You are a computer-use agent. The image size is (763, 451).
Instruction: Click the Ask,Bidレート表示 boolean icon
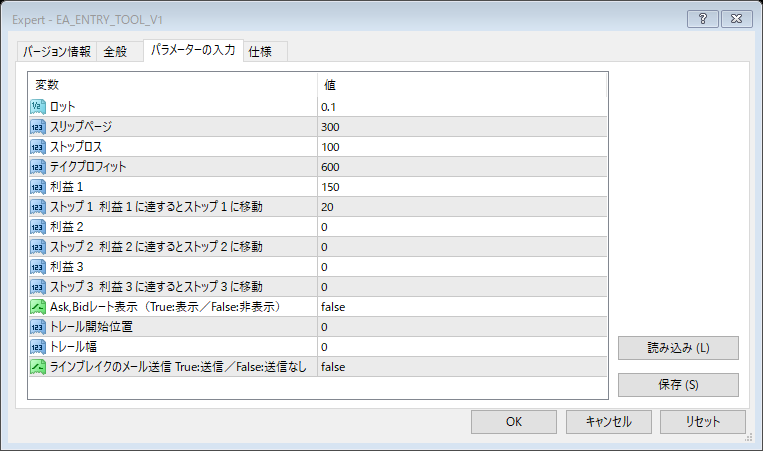[38, 307]
